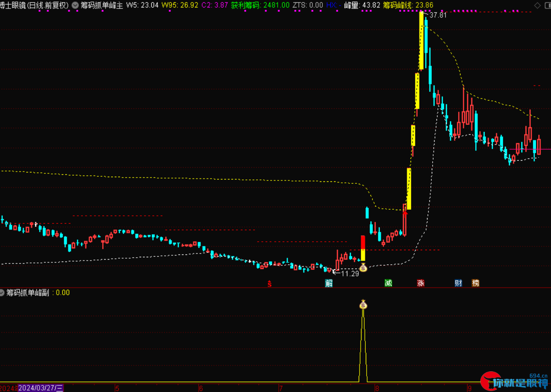This screenshot has height=392, width=551.
Task: Click the 37.81 high price label
Action: click(438, 15)
